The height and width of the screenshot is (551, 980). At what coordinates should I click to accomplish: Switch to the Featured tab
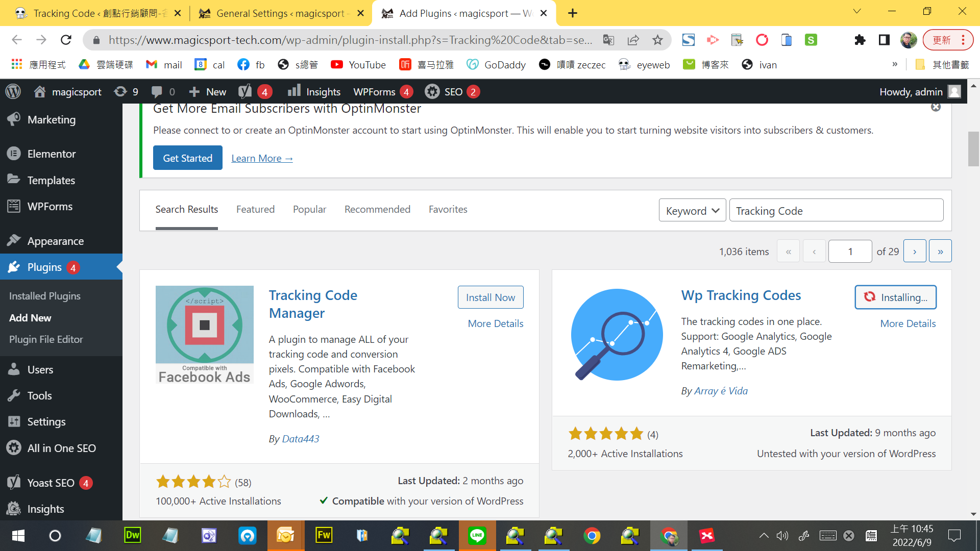pyautogui.click(x=255, y=209)
